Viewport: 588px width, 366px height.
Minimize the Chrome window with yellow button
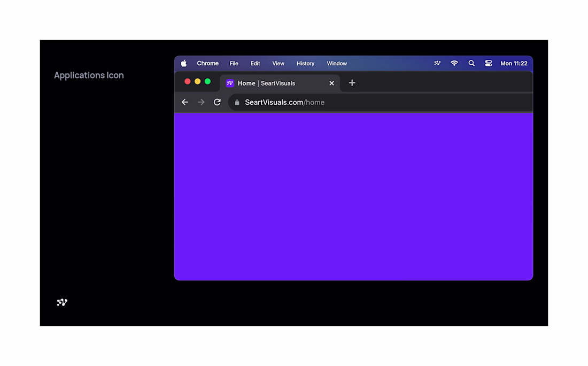pos(198,81)
